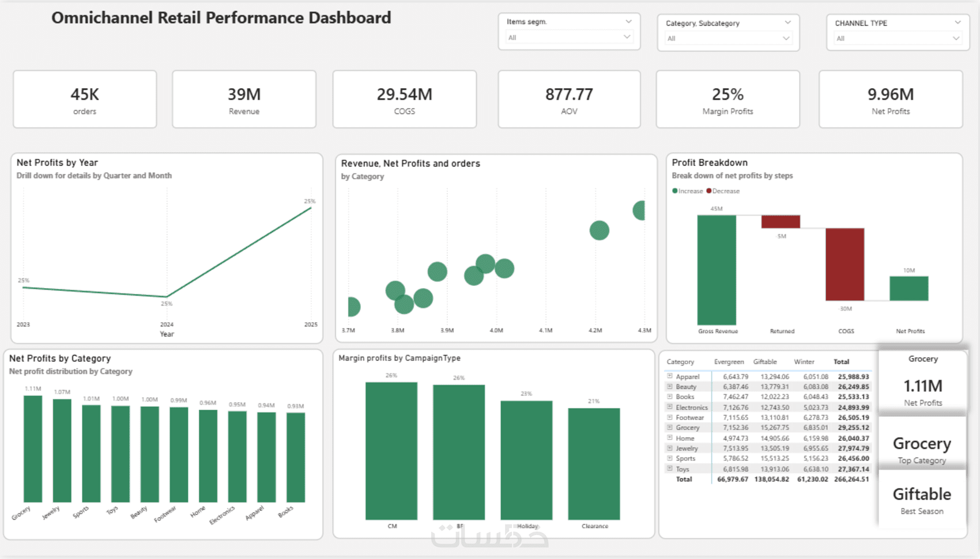
Task: Open the Items segm. dropdown list
Action: (x=569, y=37)
